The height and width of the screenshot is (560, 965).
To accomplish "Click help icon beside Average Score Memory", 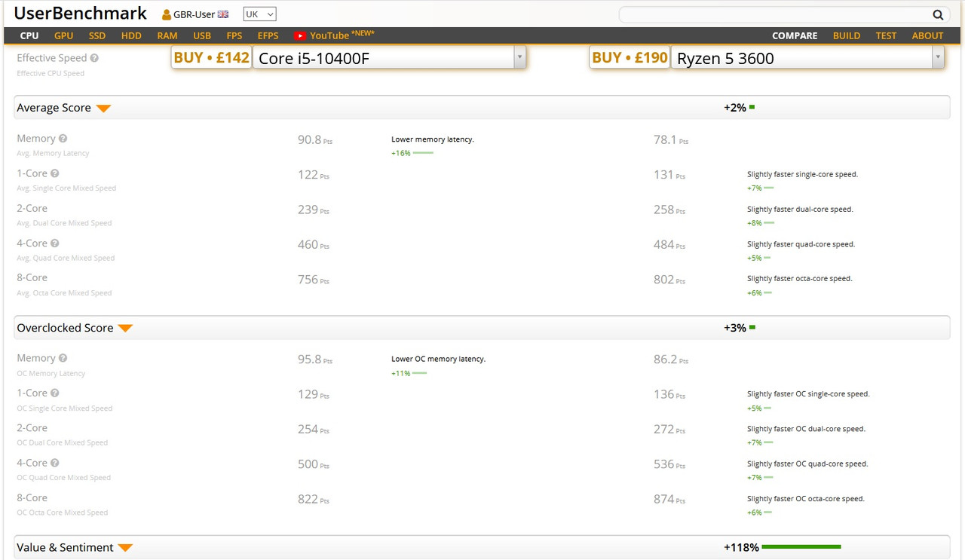I will [63, 138].
